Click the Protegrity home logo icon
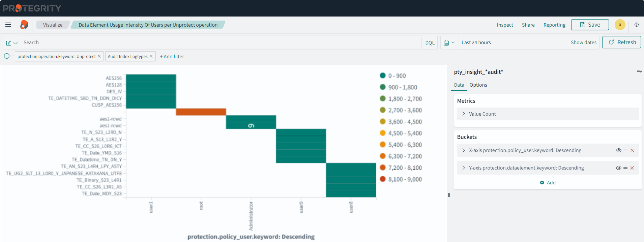 click(x=24, y=25)
